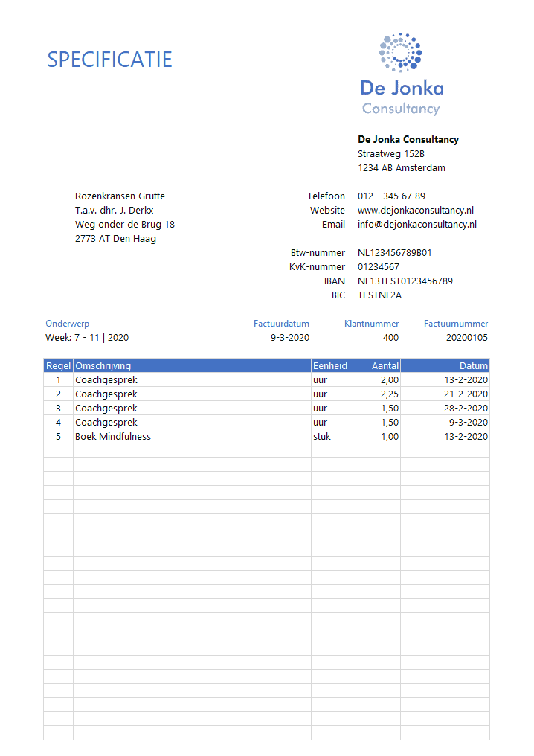Click the Omschrijving column header
The height and width of the screenshot is (756, 534).
[103, 366]
